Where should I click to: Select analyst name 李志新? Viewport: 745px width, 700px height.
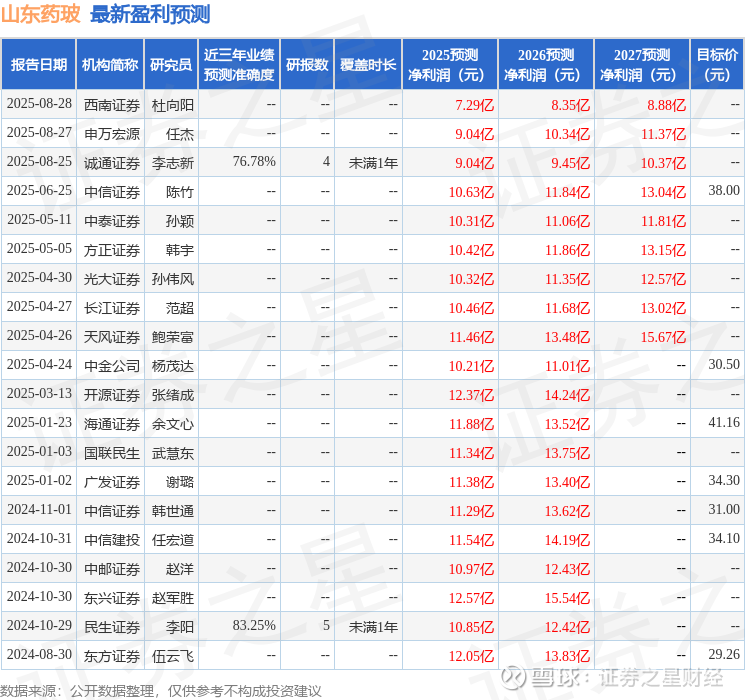172,163
